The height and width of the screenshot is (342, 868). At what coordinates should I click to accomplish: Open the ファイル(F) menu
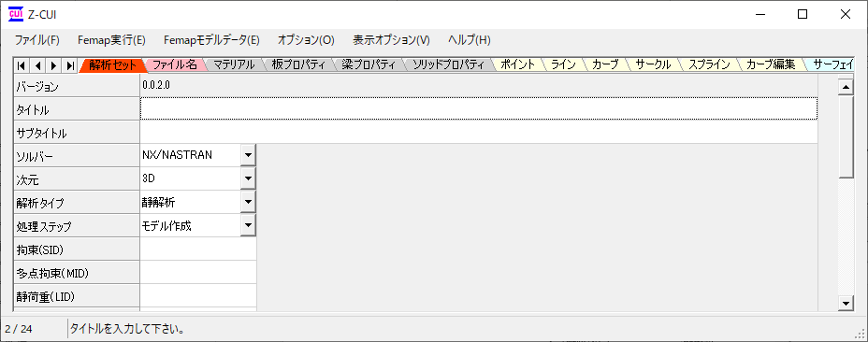tap(37, 40)
